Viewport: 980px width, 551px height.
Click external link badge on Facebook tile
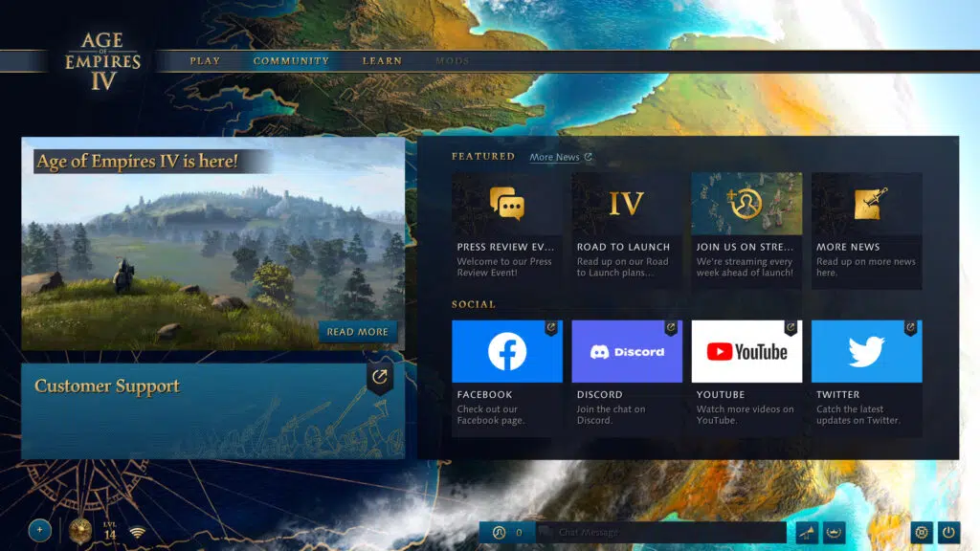550,327
